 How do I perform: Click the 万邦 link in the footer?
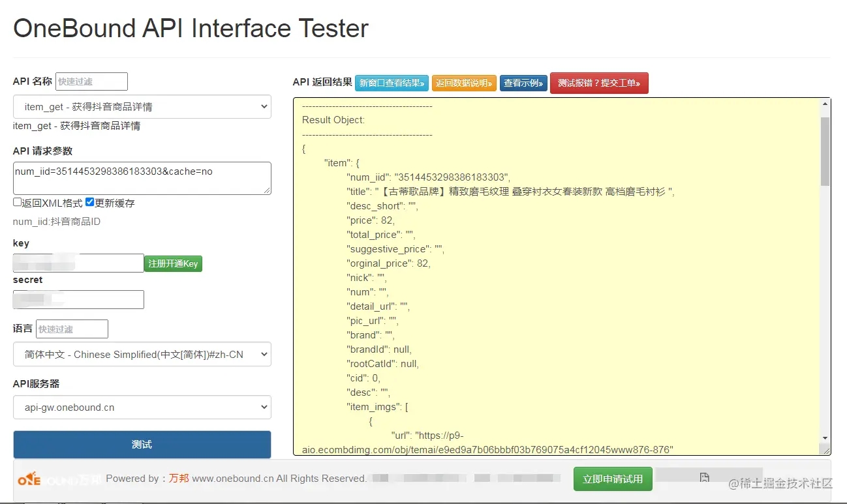(x=179, y=479)
